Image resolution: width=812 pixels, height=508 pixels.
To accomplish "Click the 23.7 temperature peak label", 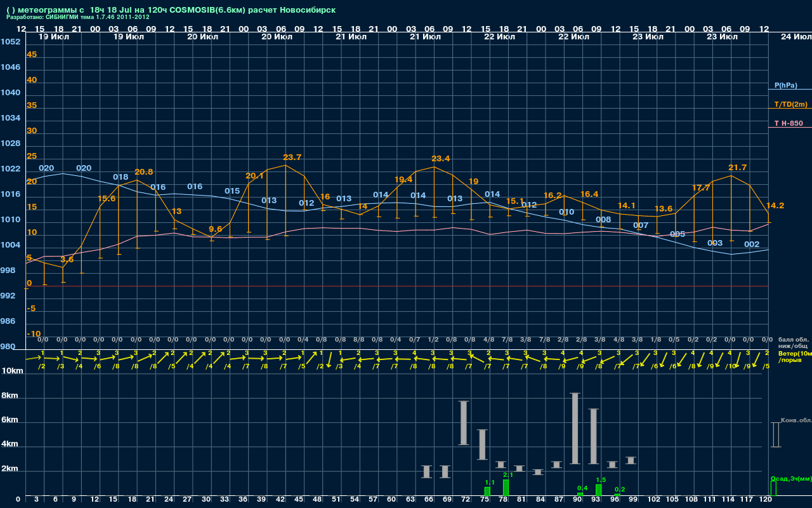I will 292,157.
